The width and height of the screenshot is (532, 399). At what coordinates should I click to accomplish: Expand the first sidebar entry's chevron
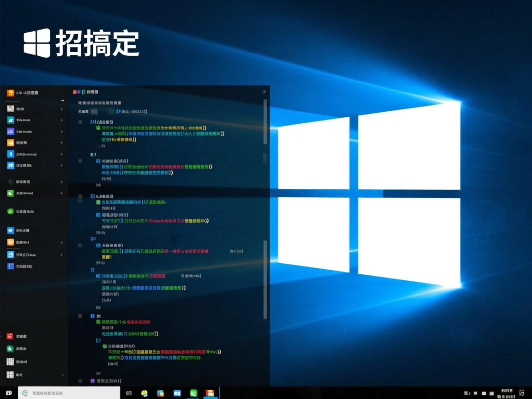pos(61,108)
